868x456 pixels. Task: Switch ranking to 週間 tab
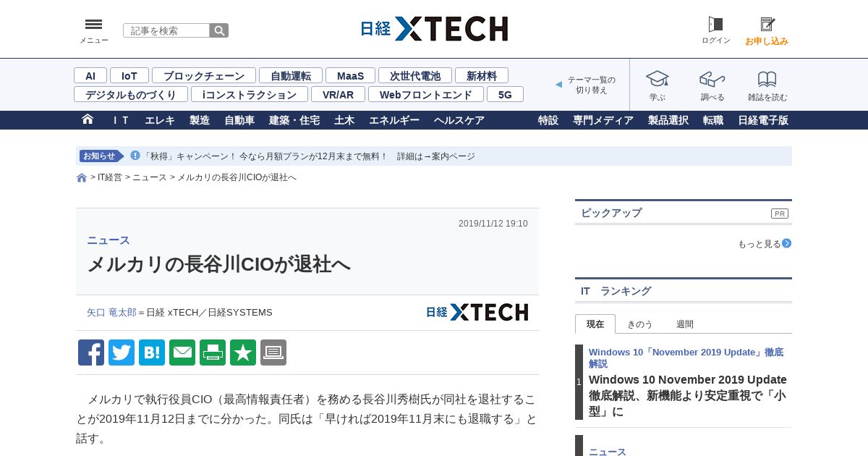click(x=685, y=324)
